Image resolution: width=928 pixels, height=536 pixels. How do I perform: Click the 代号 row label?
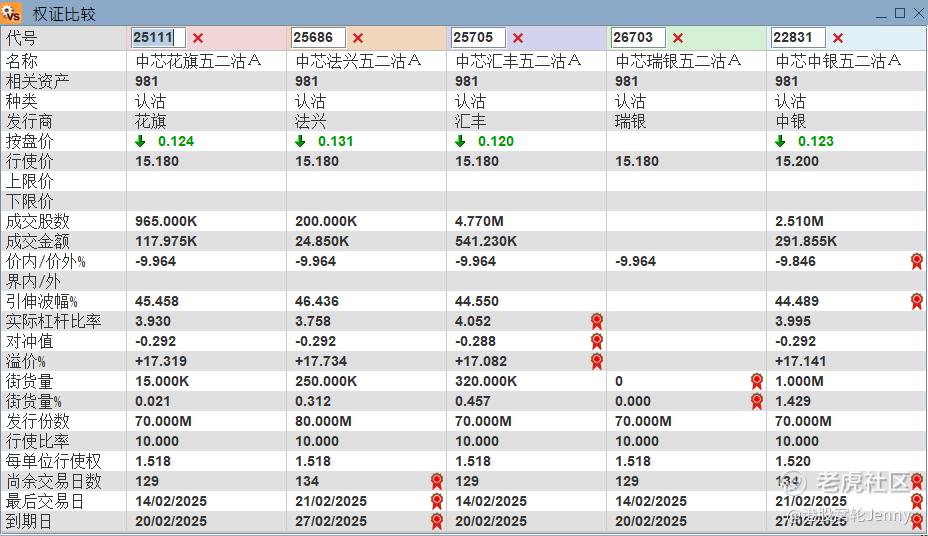tap(22, 38)
